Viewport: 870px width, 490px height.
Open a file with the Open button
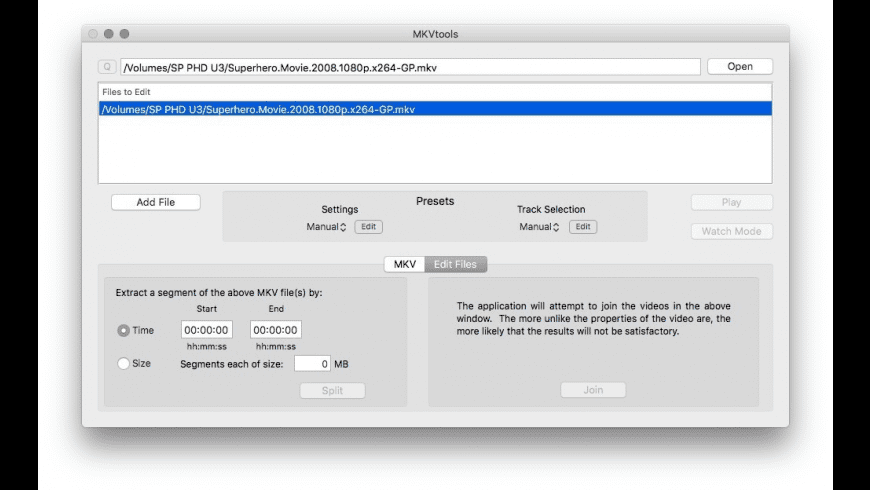[x=740, y=67]
